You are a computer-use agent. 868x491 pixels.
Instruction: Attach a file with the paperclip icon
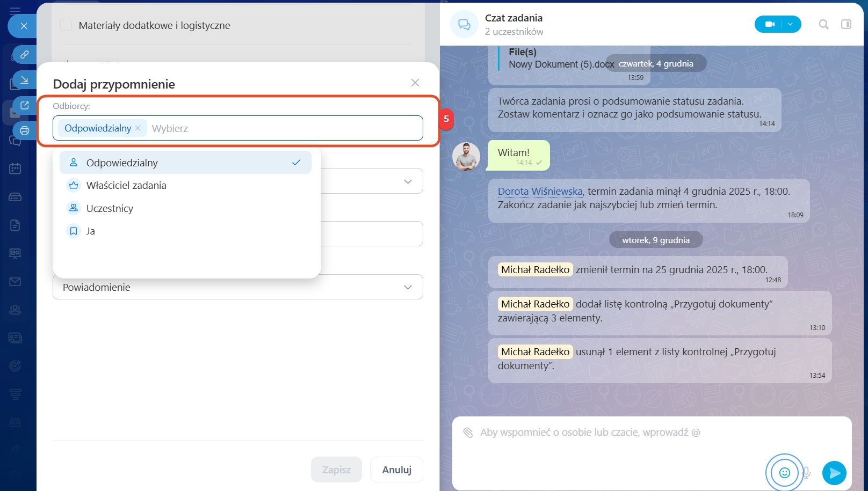(x=468, y=433)
